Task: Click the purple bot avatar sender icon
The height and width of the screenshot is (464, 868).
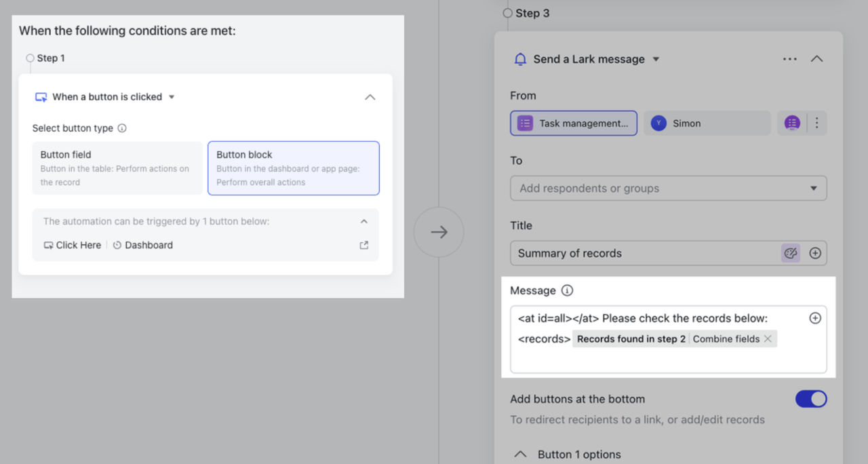Action: point(792,123)
